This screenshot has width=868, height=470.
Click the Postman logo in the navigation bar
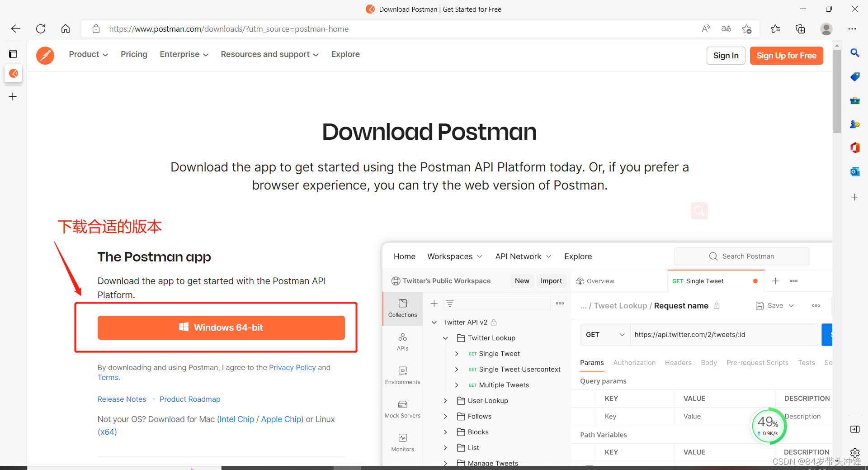(45, 55)
